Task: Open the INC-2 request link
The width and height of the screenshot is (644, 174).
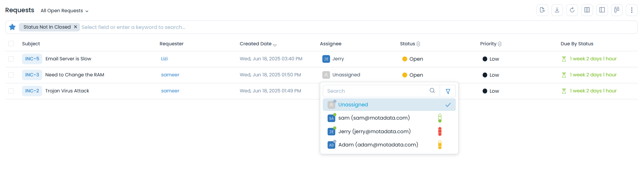Action: (x=32, y=91)
